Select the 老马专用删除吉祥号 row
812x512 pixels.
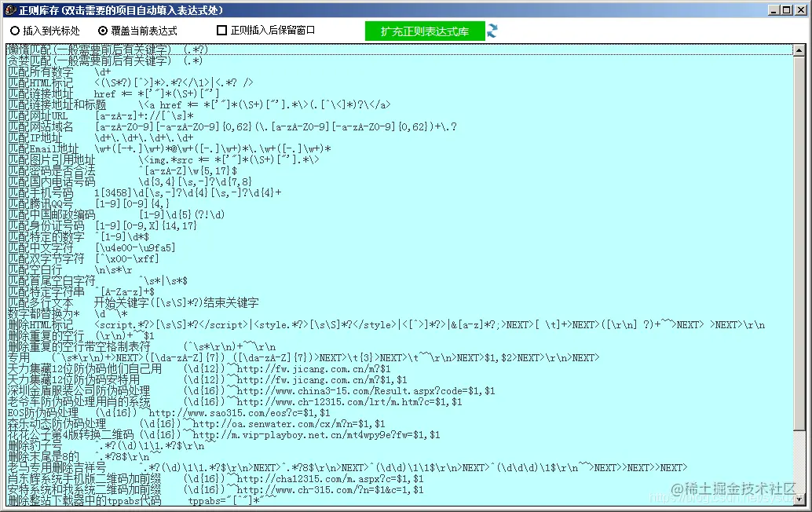pyautogui.click(x=399, y=467)
